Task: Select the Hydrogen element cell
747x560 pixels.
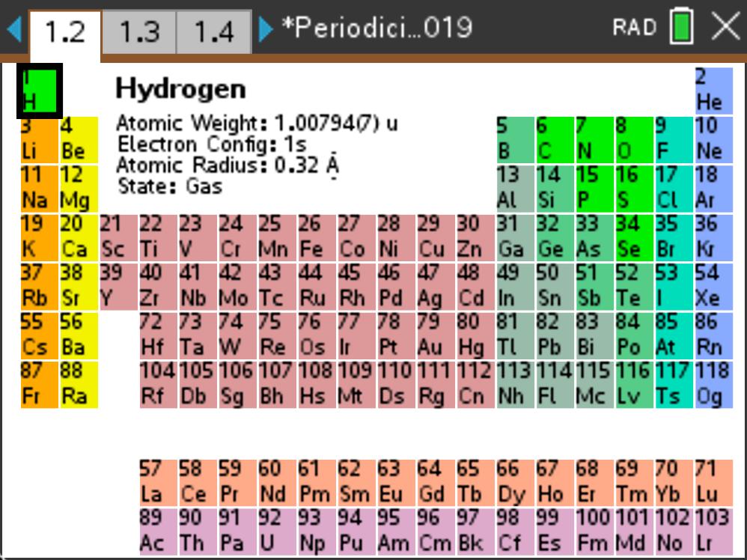Action: click(x=39, y=91)
